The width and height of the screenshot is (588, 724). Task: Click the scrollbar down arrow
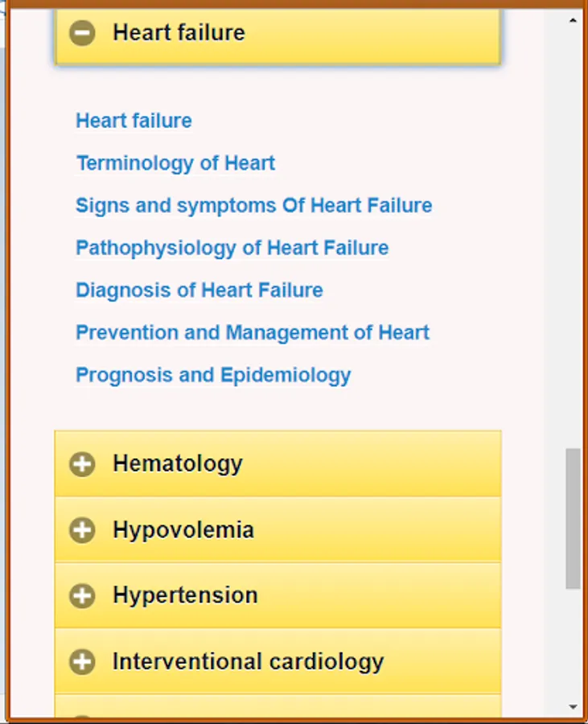[x=573, y=707]
